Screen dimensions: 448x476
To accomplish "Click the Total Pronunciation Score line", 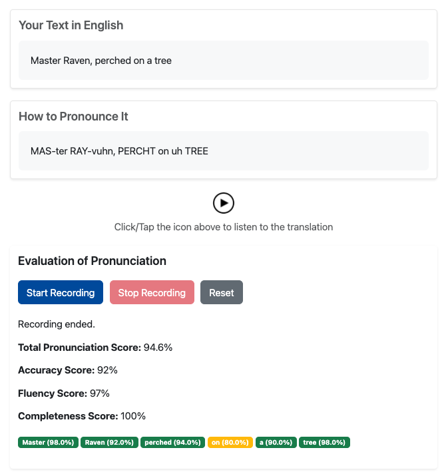I will pos(95,348).
